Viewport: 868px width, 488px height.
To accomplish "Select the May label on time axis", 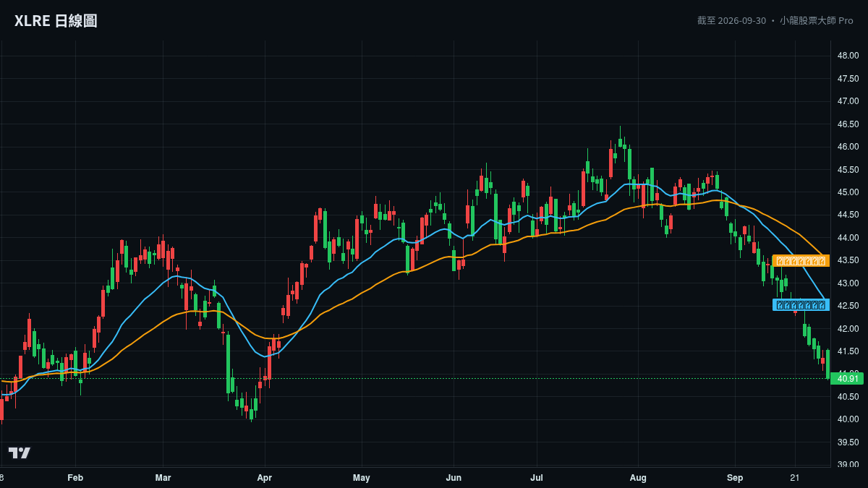I will click(361, 478).
